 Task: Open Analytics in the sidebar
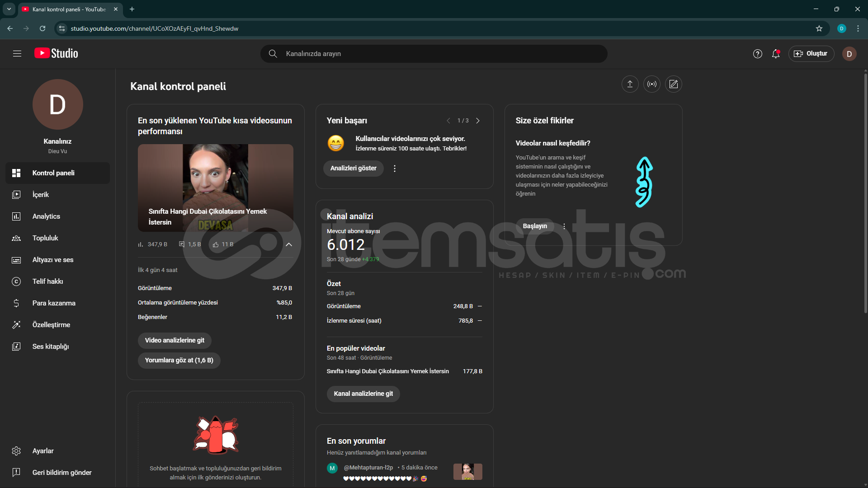(x=57, y=216)
